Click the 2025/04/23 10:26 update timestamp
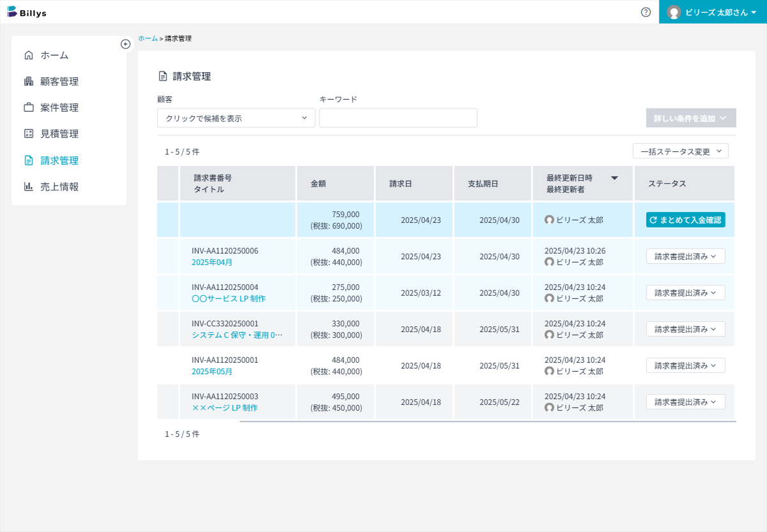 (575, 251)
